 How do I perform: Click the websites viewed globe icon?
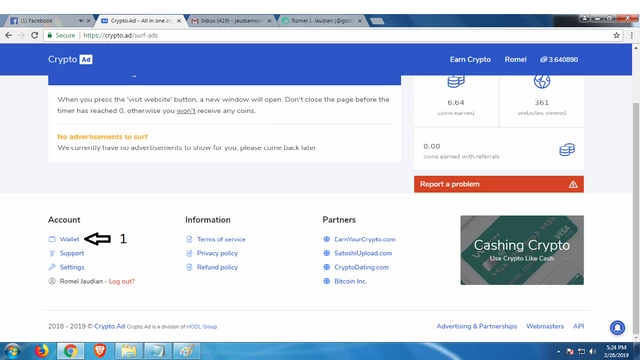(542, 82)
